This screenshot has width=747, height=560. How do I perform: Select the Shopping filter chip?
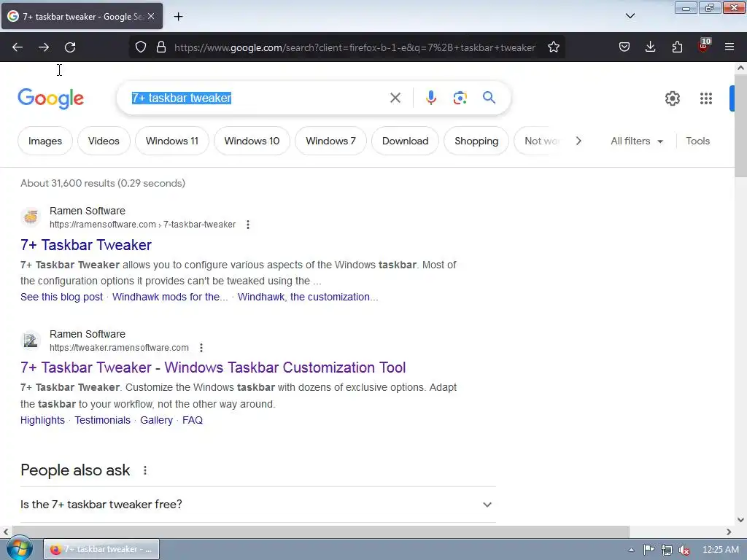pos(476,141)
